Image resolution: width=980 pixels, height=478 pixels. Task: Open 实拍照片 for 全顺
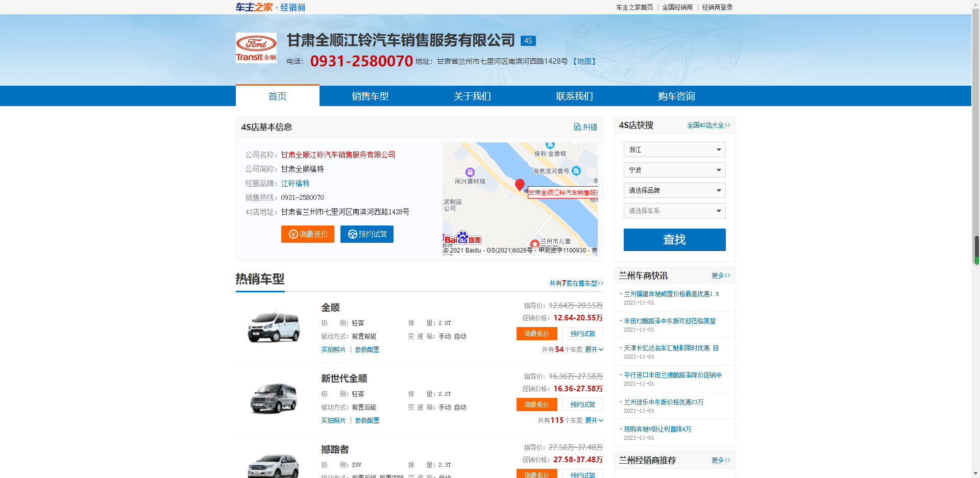[x=333, y=349]
